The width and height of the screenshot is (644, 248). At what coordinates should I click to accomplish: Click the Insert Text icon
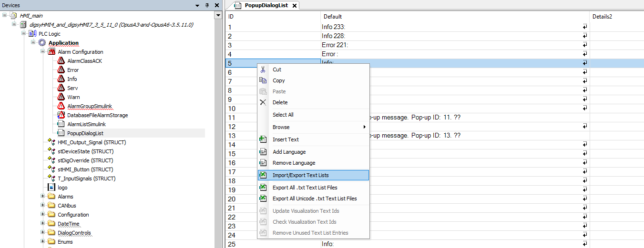coord(263,139)
